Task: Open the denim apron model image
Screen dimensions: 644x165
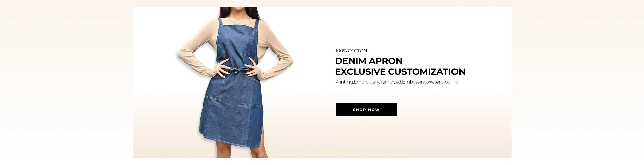Action: point(234,82)
